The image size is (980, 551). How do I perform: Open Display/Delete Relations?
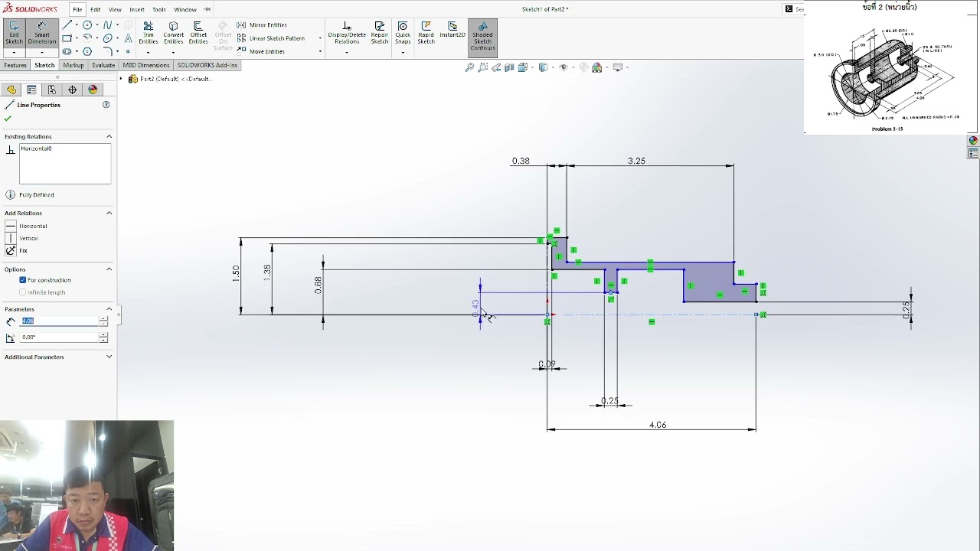[347, 33]
